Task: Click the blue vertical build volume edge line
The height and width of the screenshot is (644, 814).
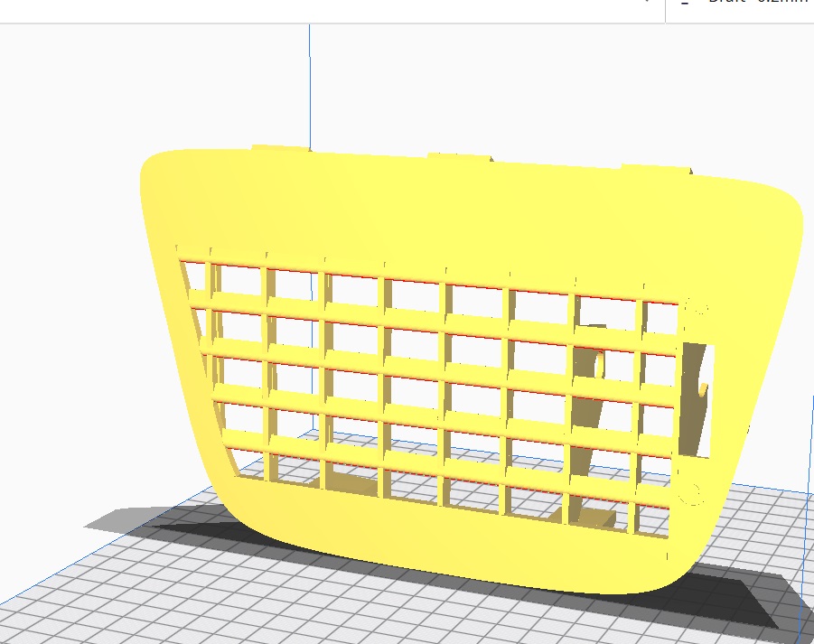Action: click(x=310, y=81)
